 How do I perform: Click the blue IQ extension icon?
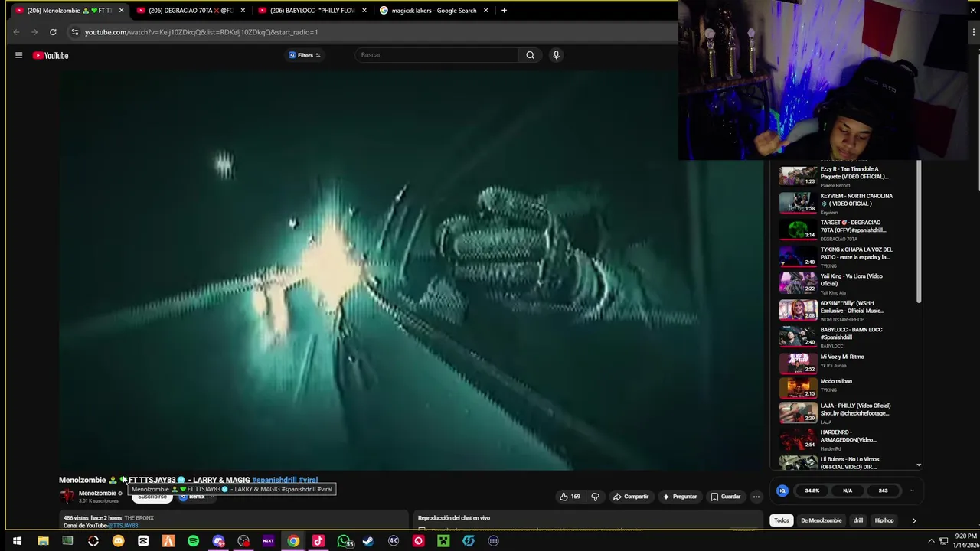(782, 491)
